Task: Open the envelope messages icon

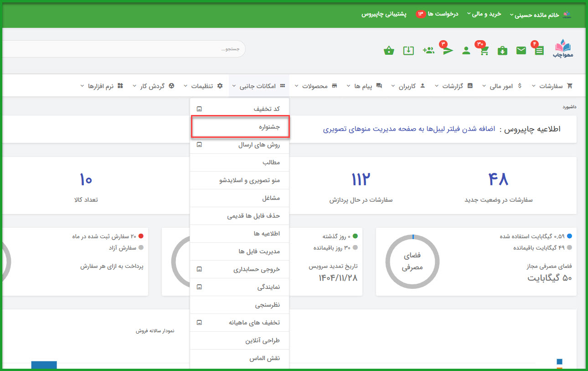Action: coord(521,51)
